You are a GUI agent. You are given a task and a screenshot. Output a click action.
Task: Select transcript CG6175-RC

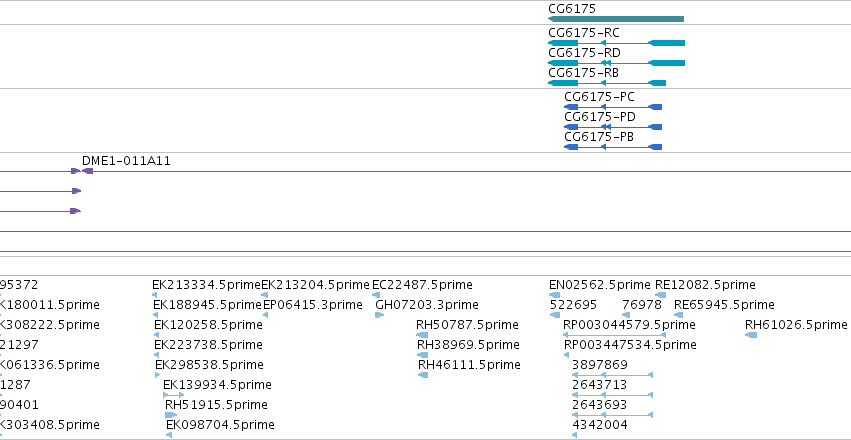point(617,43)
